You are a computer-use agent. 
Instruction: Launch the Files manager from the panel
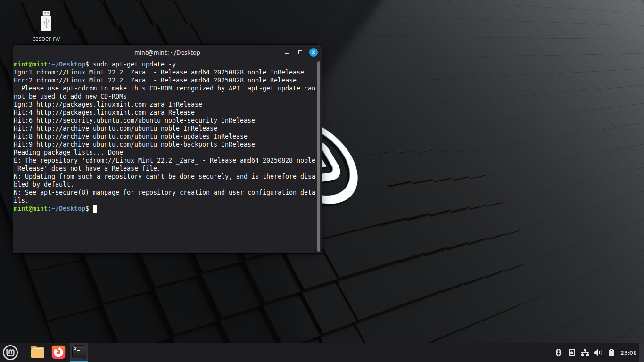pos(38,352)
